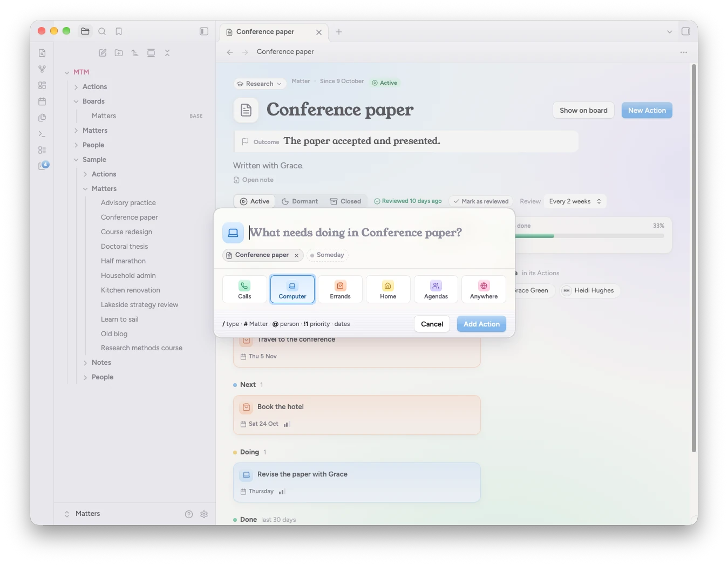Screen dimensions: 728x565
Task: Choose the Anywhere context
Action: tap(484, 289)
